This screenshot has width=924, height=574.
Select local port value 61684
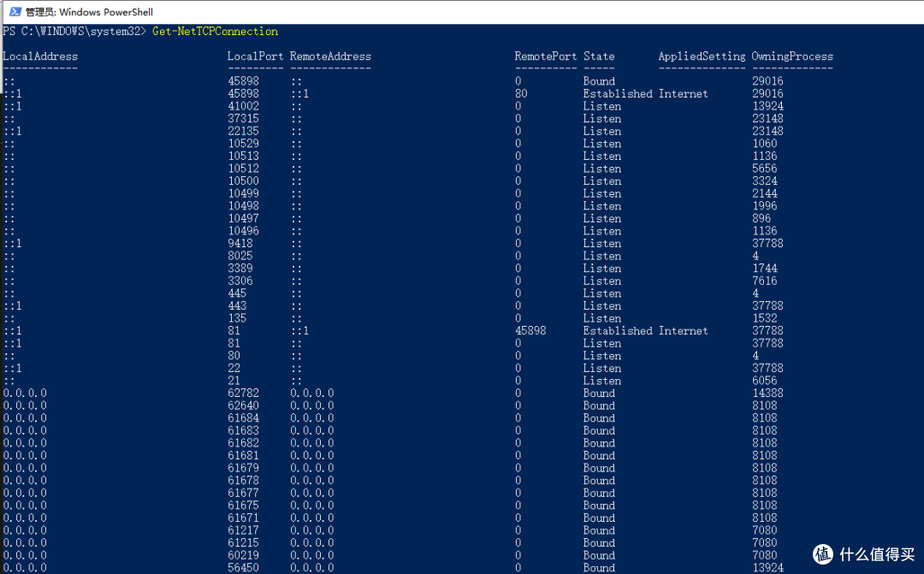coord(243,417)
